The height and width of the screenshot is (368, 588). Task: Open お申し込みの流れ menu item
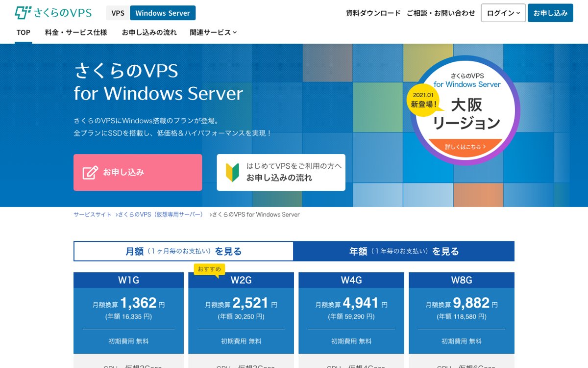click(149, 32)
